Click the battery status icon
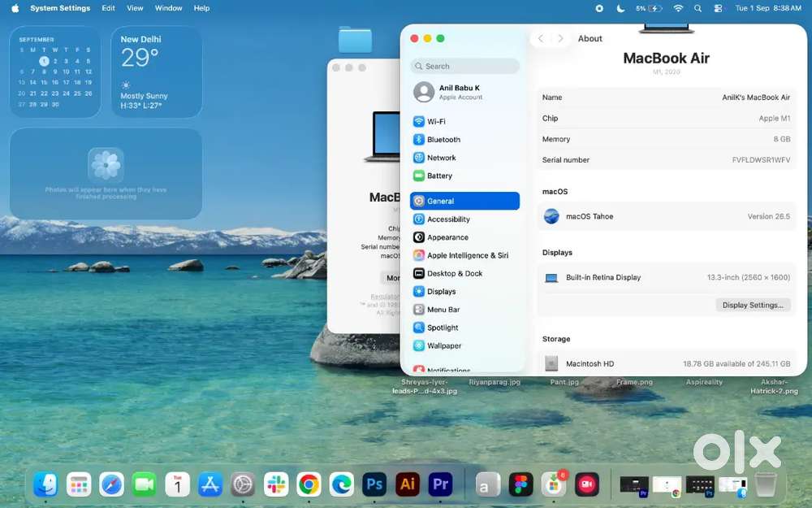The height and width of the screenshot is (508, 812). (649, 8)
